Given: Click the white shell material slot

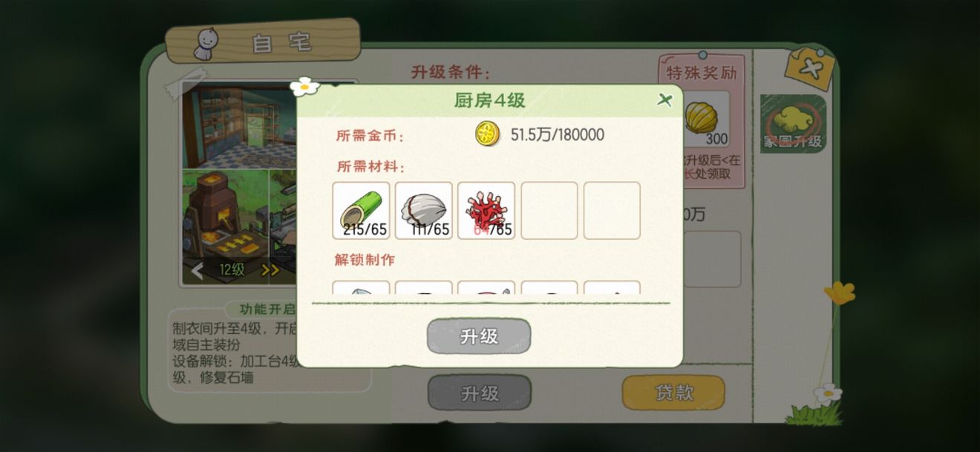Looking at the screenshot, I should pyautogui.click(x=424, y=211).
